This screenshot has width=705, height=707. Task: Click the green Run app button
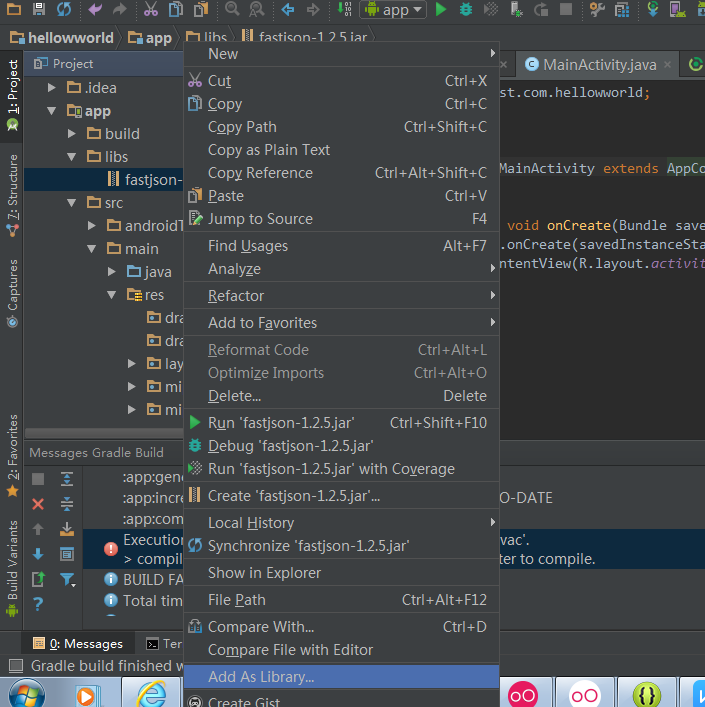pos(441,10)
